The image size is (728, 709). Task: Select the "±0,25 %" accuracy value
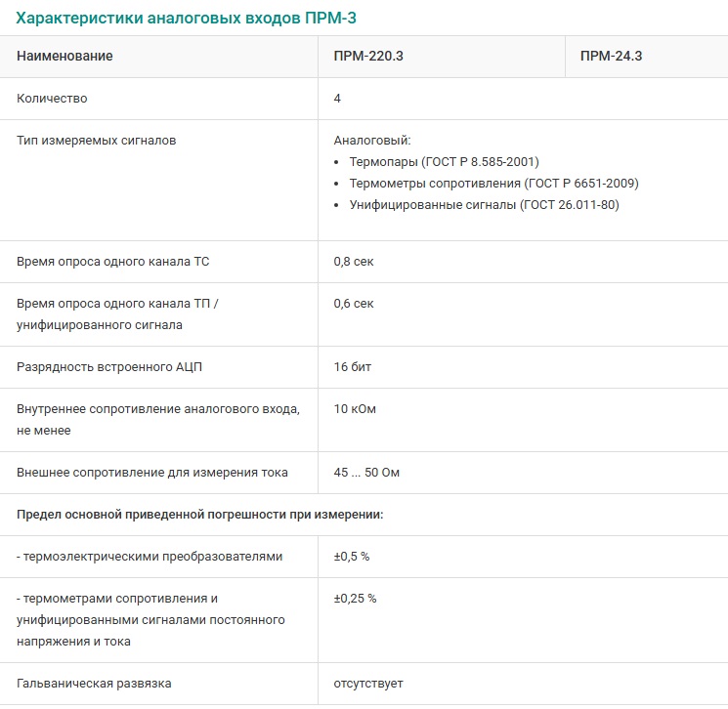point(355,599)
